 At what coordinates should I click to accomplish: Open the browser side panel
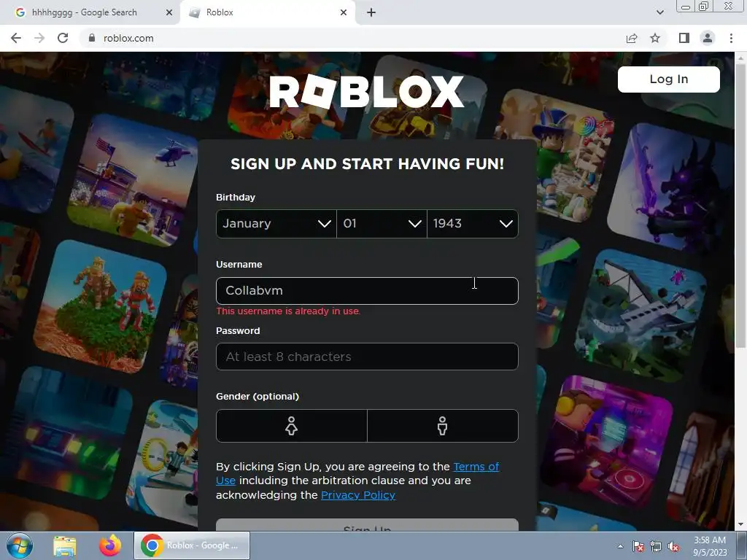click(x=684, y=38)
